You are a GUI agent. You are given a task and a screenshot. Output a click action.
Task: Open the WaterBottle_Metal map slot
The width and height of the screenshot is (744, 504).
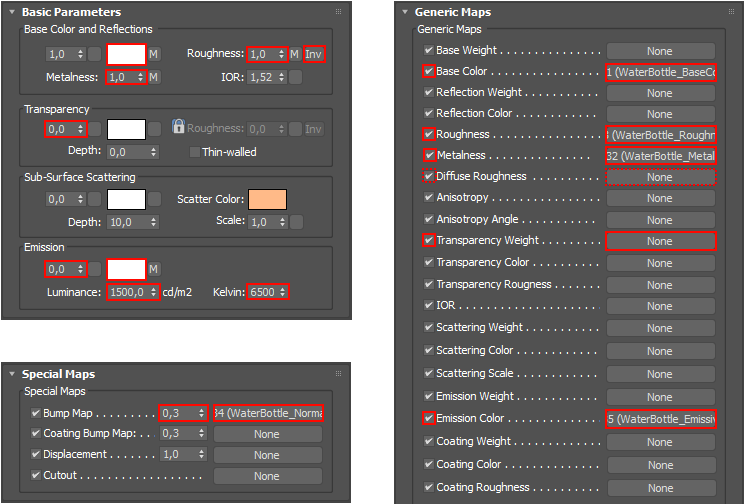coord(660,156)
